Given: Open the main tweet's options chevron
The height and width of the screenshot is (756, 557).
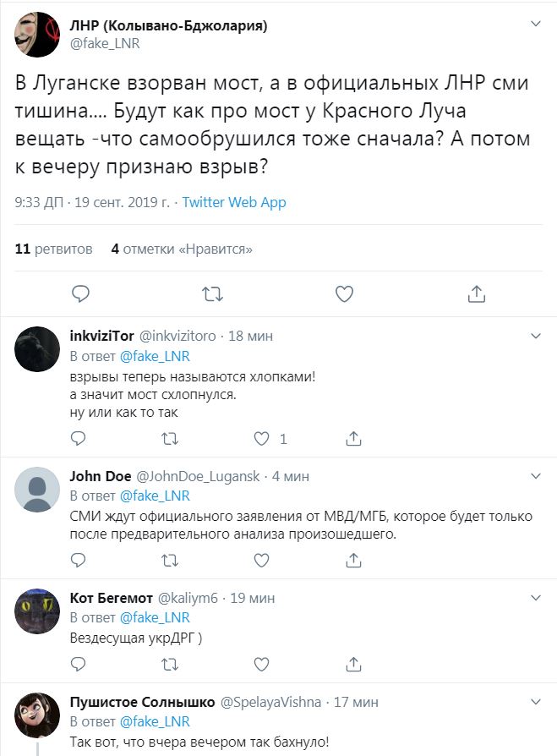Looking at the screenshot, I should tap(534, 25).
